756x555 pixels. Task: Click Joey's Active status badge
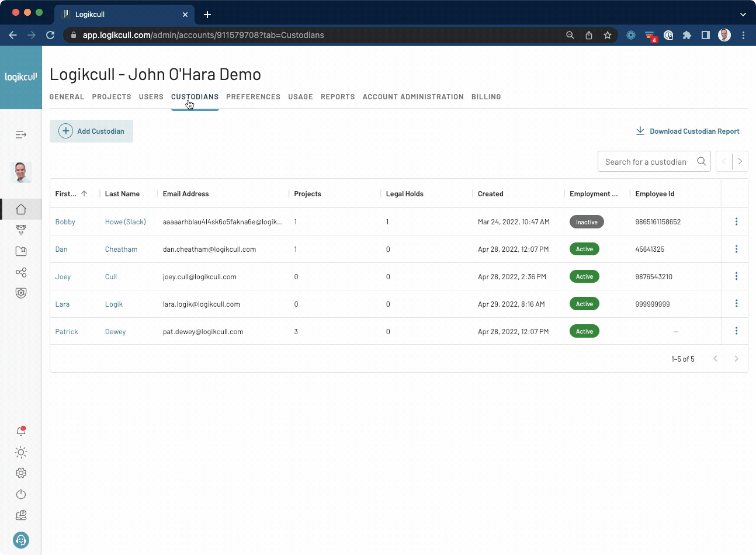pyautogui.click(x=584, y=276)
